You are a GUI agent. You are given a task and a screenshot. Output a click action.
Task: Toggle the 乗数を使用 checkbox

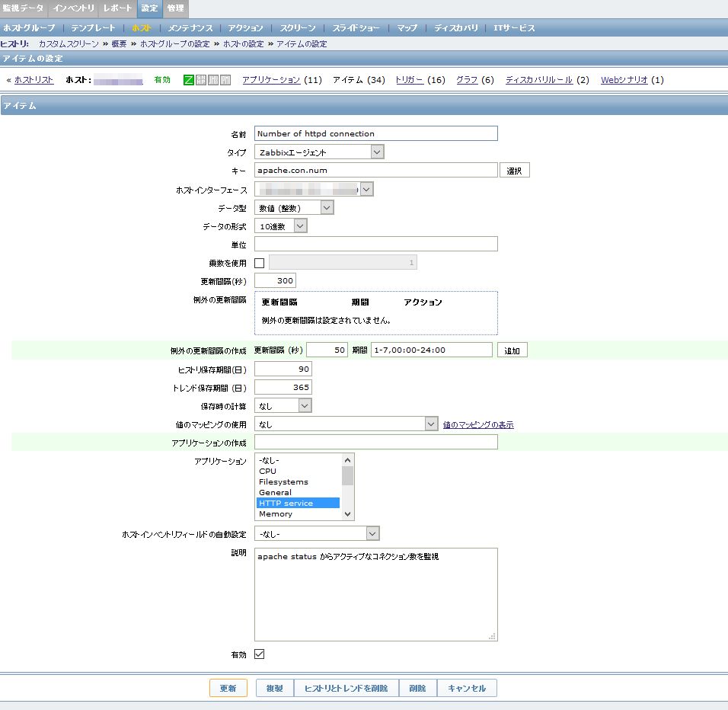click(x=260, y=263)
